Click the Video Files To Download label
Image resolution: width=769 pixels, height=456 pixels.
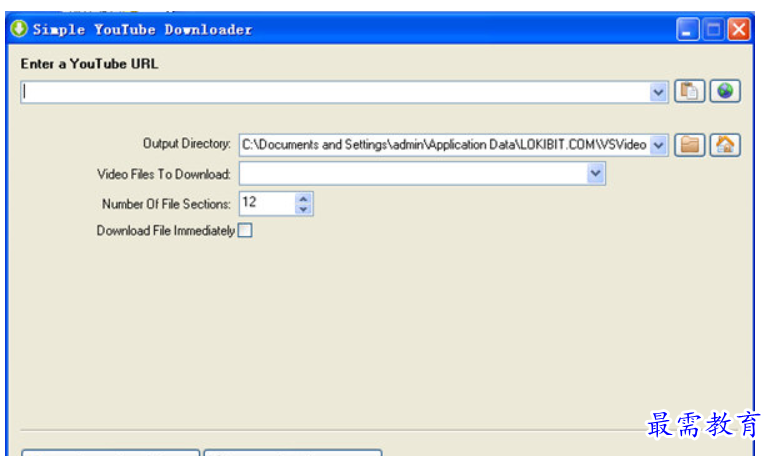pos(164,174)
